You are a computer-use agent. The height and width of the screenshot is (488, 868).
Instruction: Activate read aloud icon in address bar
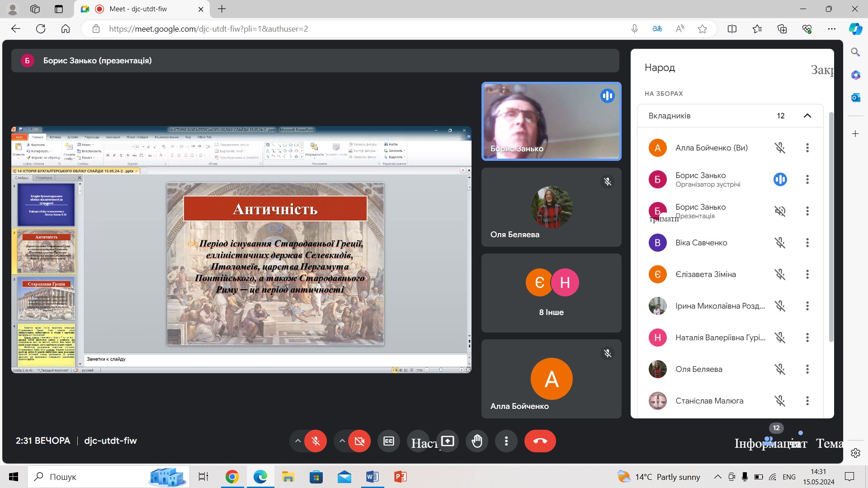680,29
